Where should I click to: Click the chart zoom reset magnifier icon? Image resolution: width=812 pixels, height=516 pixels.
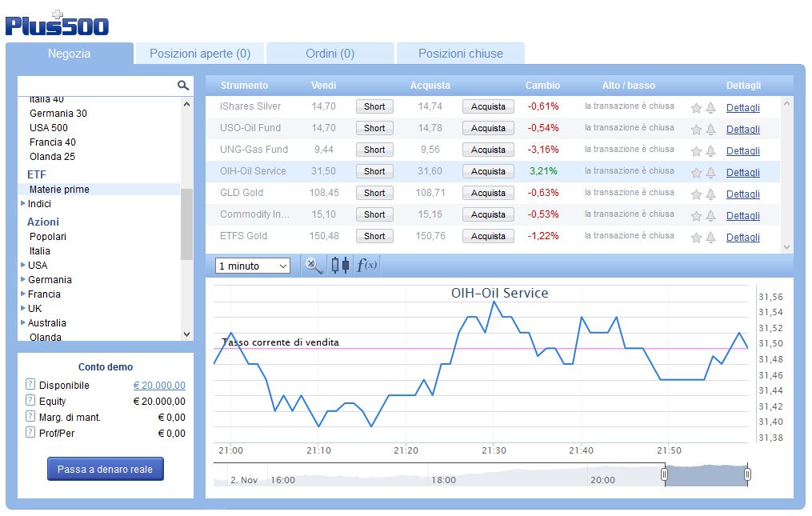pyautogui.click(x=314, y=266)
